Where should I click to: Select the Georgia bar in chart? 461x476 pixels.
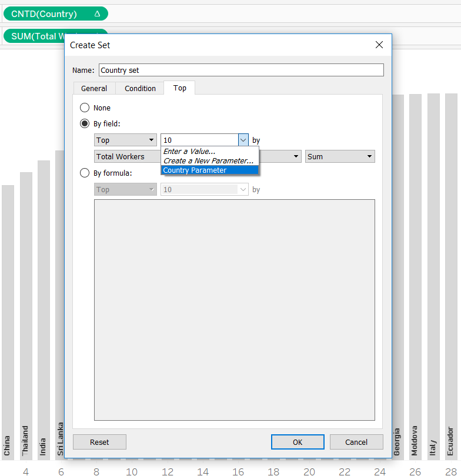[x=398, y=277]
